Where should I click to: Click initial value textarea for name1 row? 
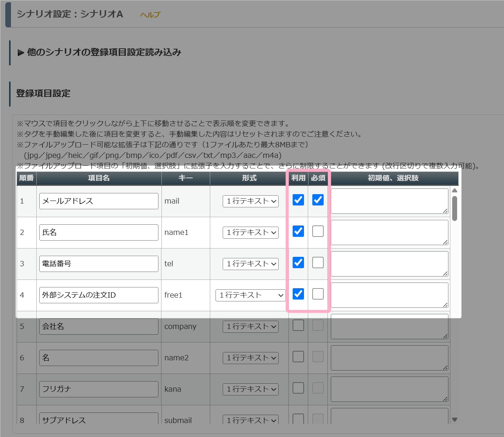[x=389, y=232]
